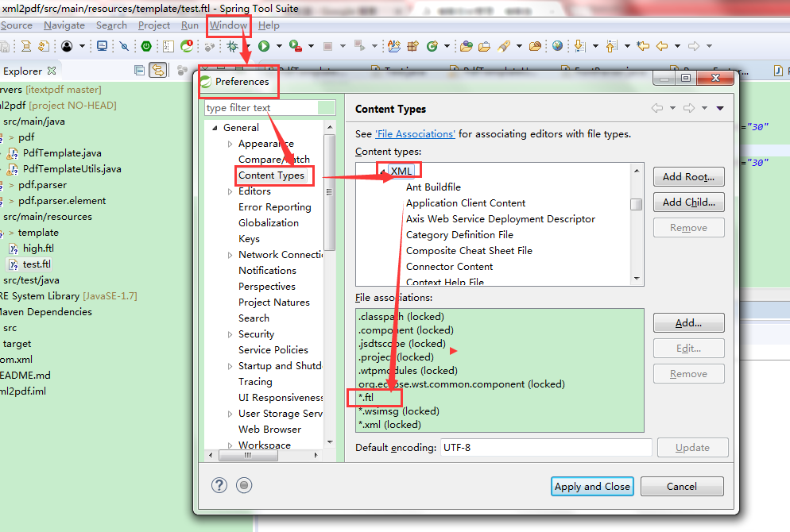Click the Next Annotation down-arrow icon
Viewport: 790px width, 532px height.
tap(579, 46)
